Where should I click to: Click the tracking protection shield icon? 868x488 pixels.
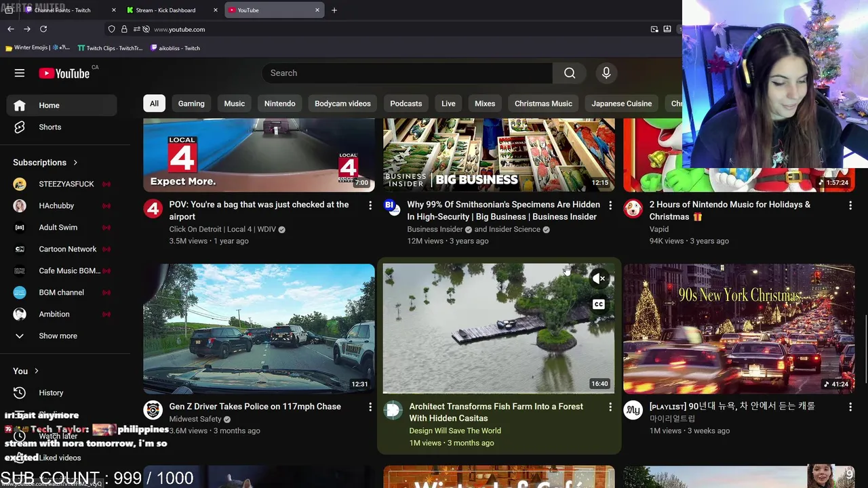point(111,29)
